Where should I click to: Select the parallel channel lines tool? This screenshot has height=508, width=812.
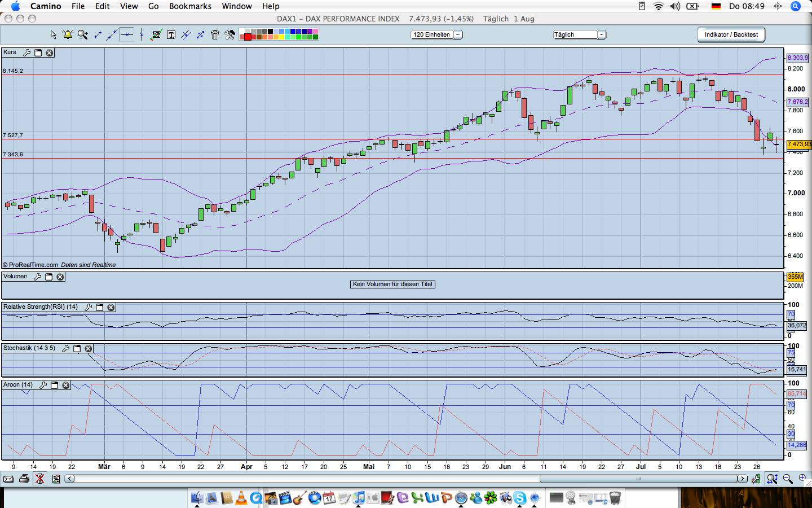pos(186,35)
